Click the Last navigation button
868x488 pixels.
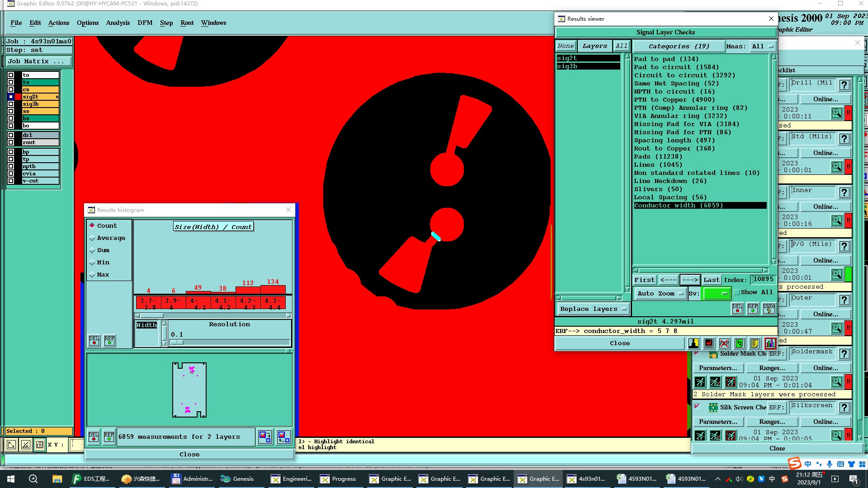click(711, 280)
